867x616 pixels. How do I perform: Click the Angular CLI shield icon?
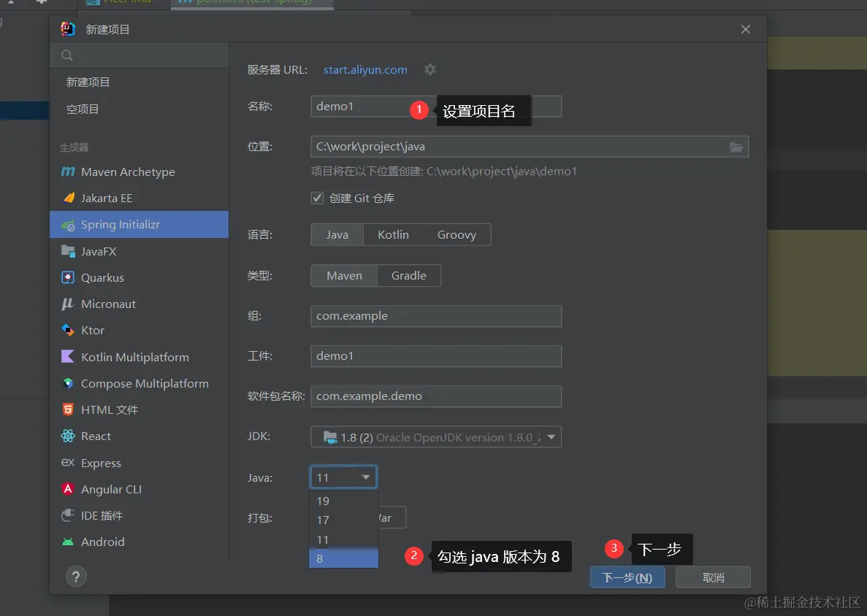tap(68, 489)
